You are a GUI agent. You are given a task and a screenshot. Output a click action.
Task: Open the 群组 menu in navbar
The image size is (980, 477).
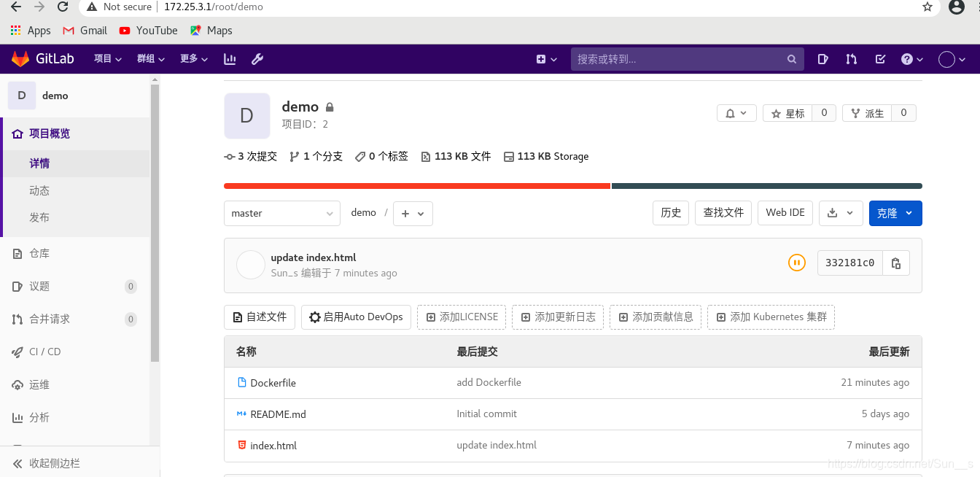coord(151,59)
